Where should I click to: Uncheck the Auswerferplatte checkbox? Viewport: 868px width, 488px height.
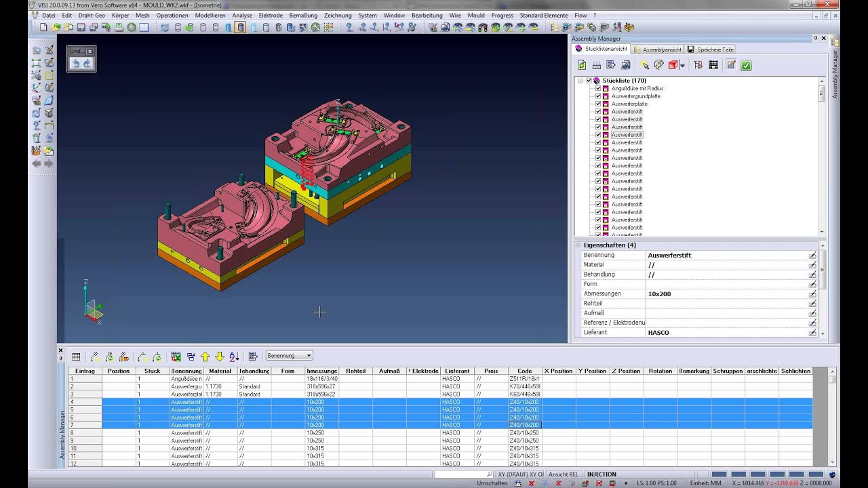[x=598, y=104]
